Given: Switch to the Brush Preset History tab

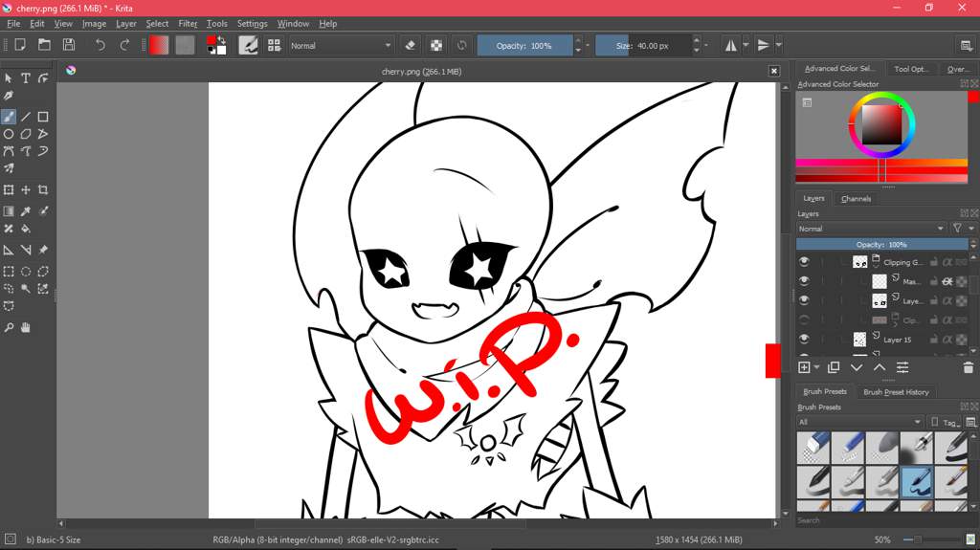Looking at the screenshot, I should pos(896,392).
